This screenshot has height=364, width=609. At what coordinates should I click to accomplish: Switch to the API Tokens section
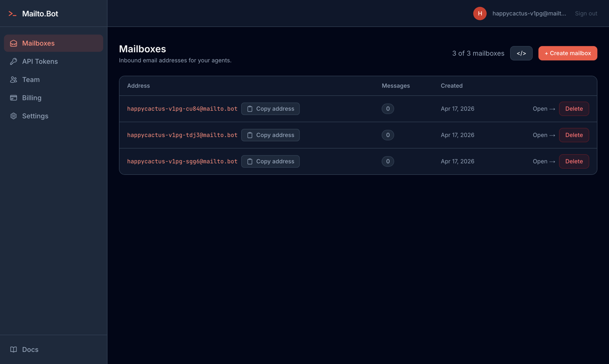[41, 61]
